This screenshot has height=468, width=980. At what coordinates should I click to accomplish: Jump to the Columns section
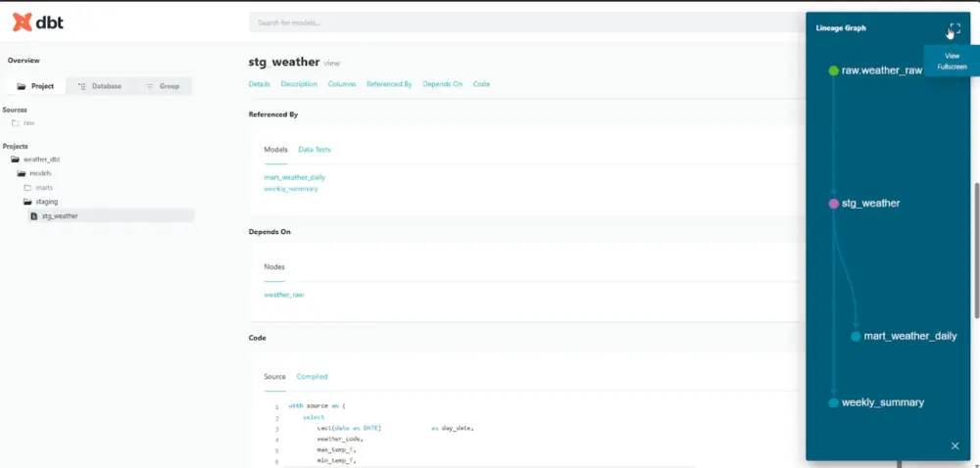(x=342, y=83)
